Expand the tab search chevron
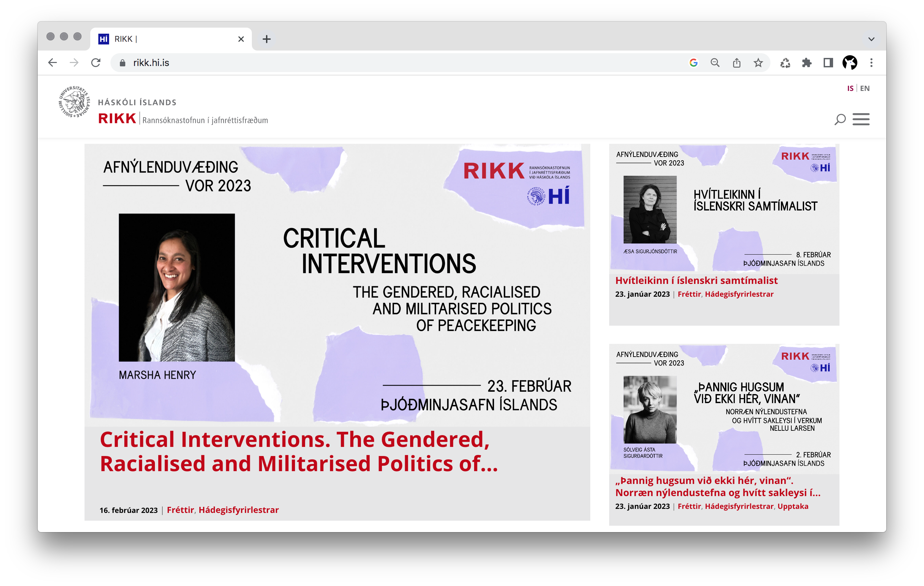Viewport: 924px width, 586px height. [871, 39]
